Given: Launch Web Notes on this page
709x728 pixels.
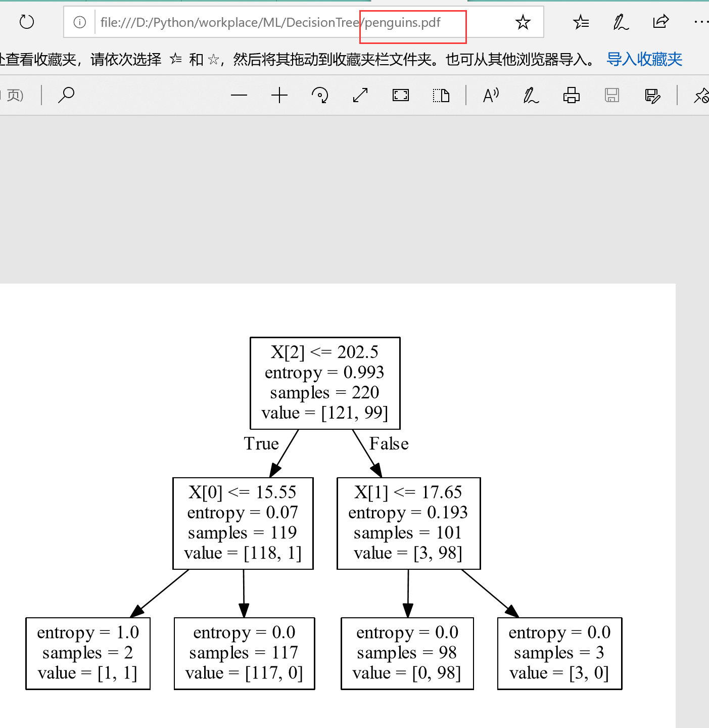Looking at the screenshot, I should click(x=621, y=22).
